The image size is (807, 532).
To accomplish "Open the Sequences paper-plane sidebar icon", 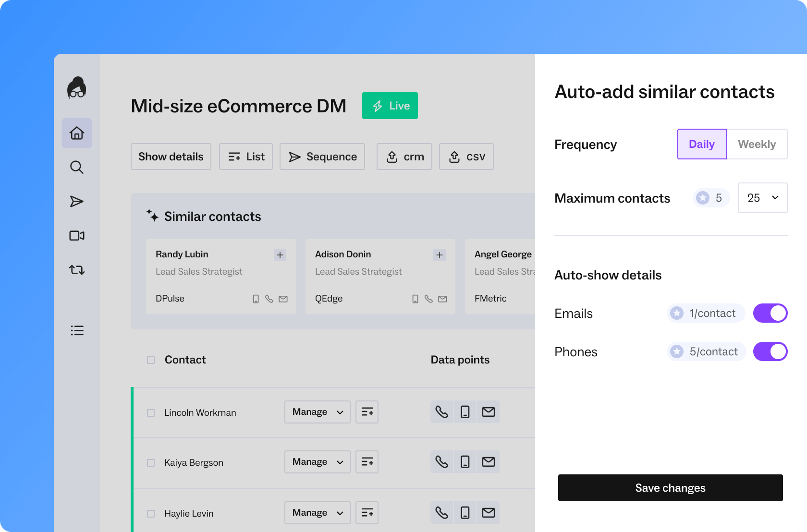I will pyautogui.click(x=77, y=201).
